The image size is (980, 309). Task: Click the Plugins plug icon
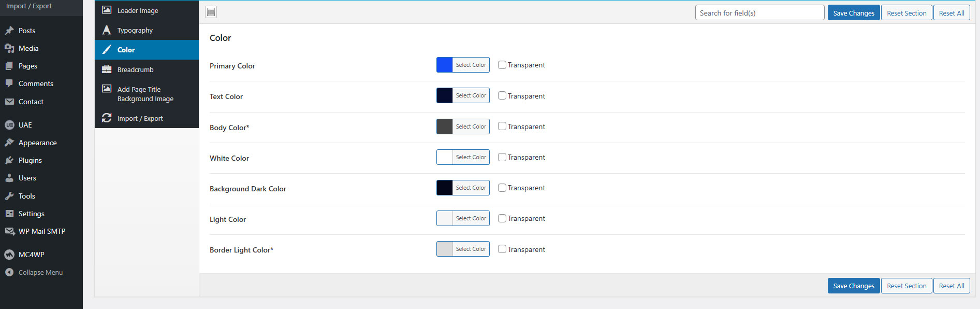point(9,160)
